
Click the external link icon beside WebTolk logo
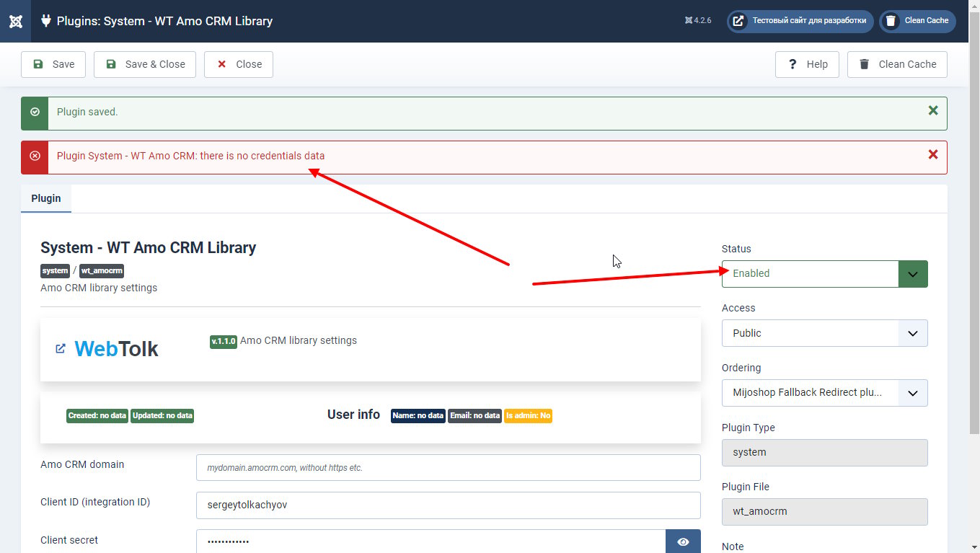pos(61,348)
